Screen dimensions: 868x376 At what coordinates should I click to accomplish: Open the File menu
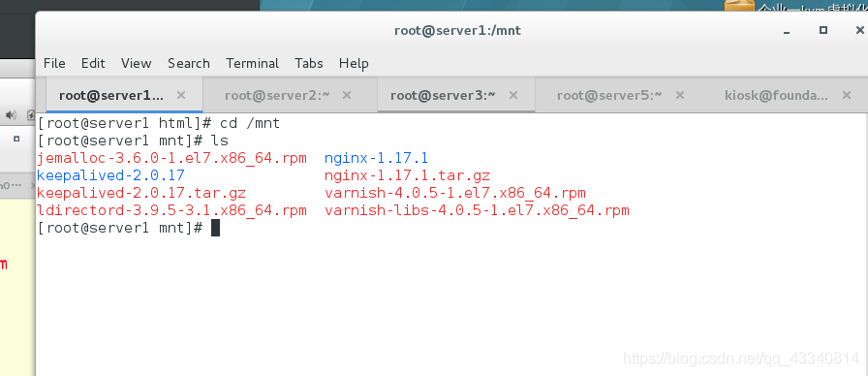coord(54,63)
